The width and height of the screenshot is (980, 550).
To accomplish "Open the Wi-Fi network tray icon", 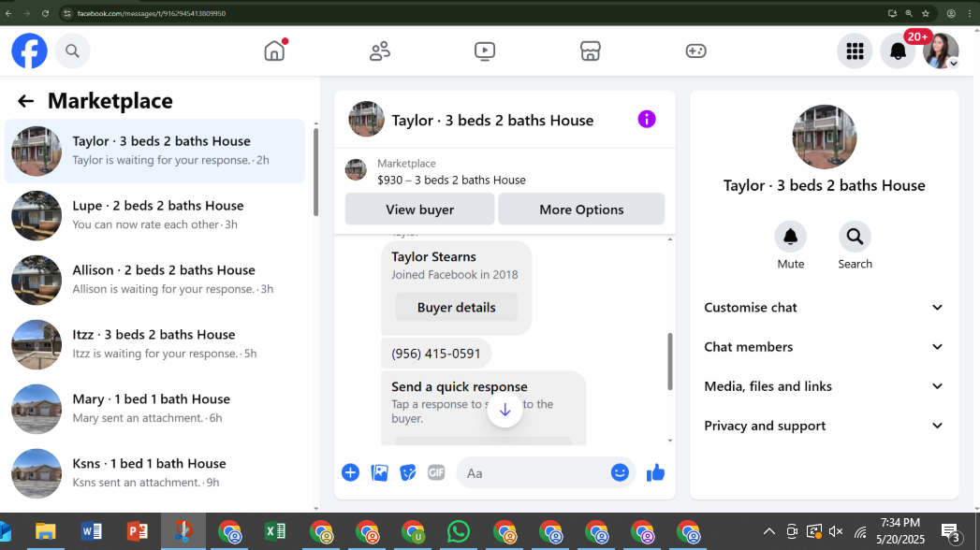I will click(860, 532).
